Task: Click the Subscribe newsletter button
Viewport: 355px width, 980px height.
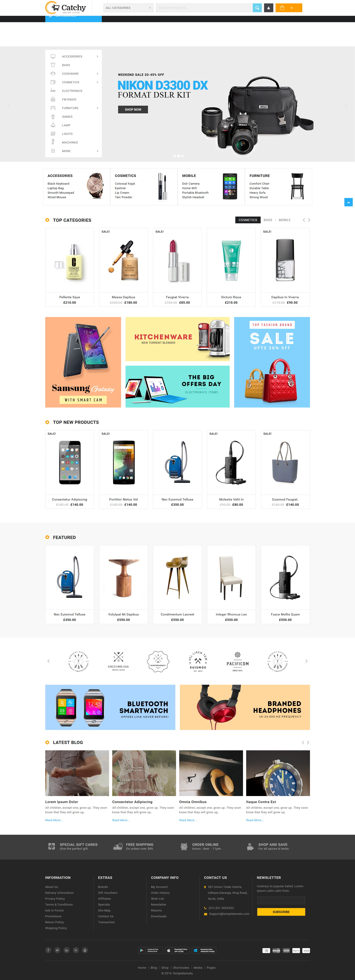Action: pyautogui.click(x=281, y=911)
